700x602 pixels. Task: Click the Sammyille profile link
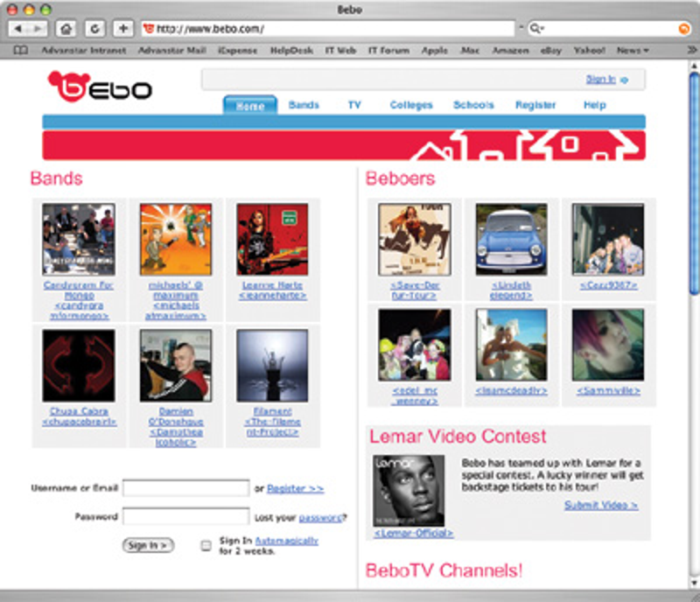pos(608,391)
